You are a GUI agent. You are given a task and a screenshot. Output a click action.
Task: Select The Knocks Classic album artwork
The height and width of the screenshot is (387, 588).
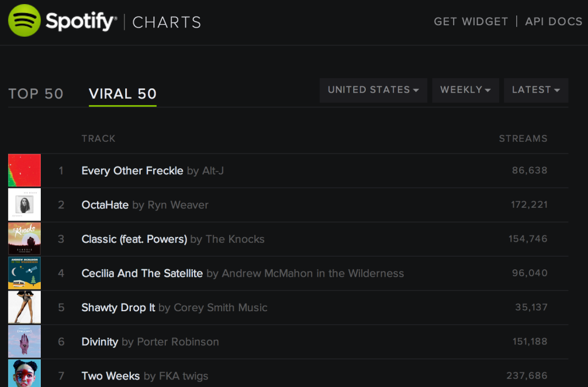(x=24, y=239)
